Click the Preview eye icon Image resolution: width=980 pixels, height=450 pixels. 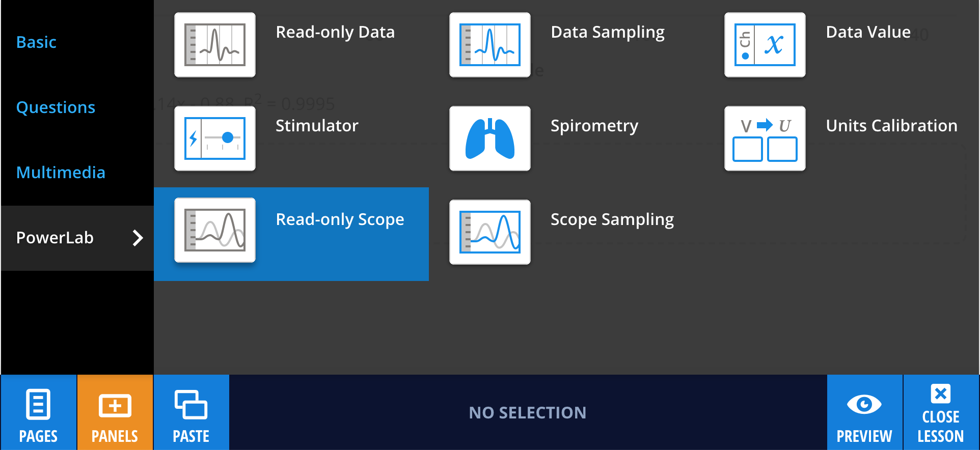point(864,405)
